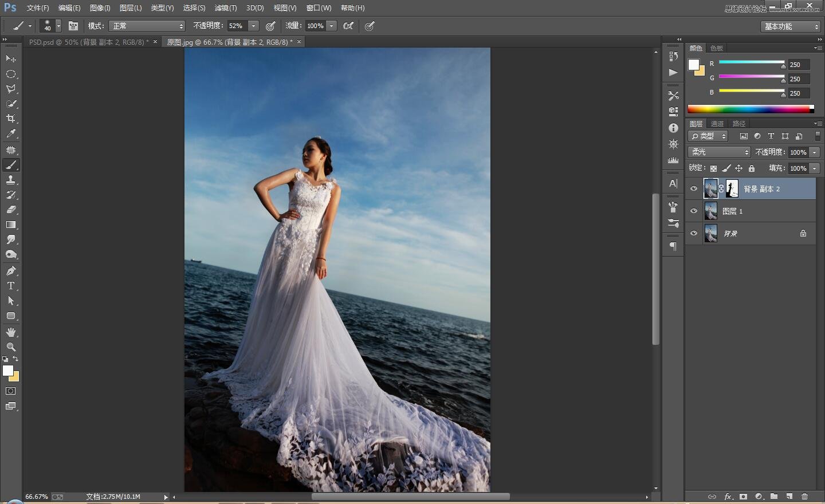
Task: Select the Pen tool
Action: (x=11, y=271)
